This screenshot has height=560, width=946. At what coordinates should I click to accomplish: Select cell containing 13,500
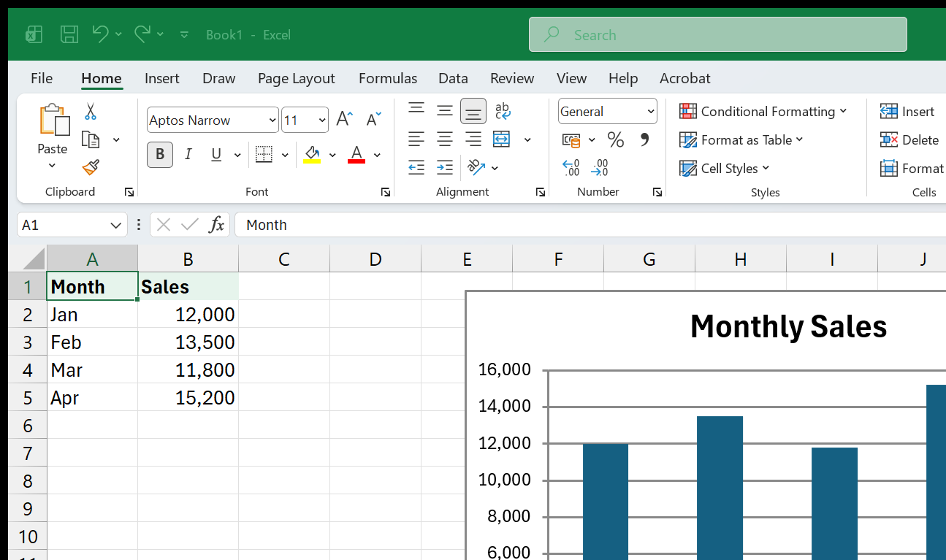[x=188, y=342]
